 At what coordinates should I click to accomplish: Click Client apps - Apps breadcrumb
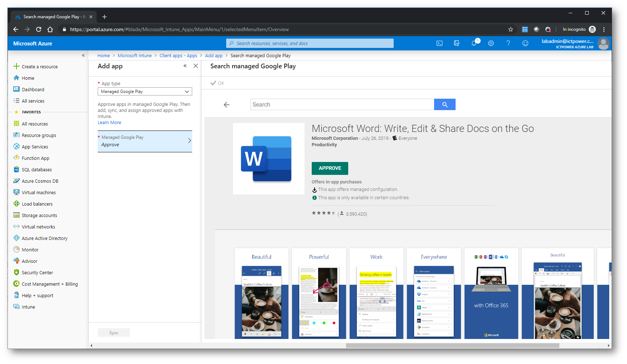click(x=178, y=55)
